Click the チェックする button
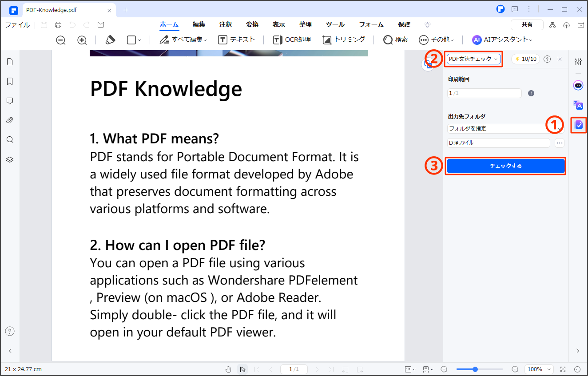This screenshot has width=588, height=376. coord(505,166)
